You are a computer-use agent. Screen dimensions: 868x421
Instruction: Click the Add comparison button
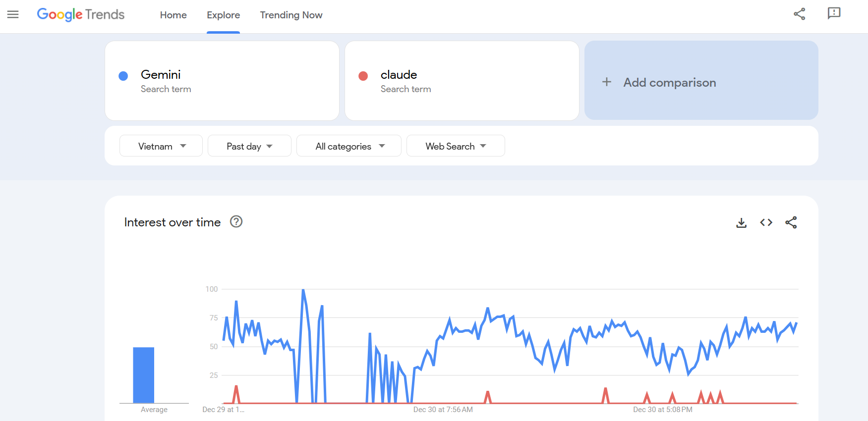[x=701, y=80]
